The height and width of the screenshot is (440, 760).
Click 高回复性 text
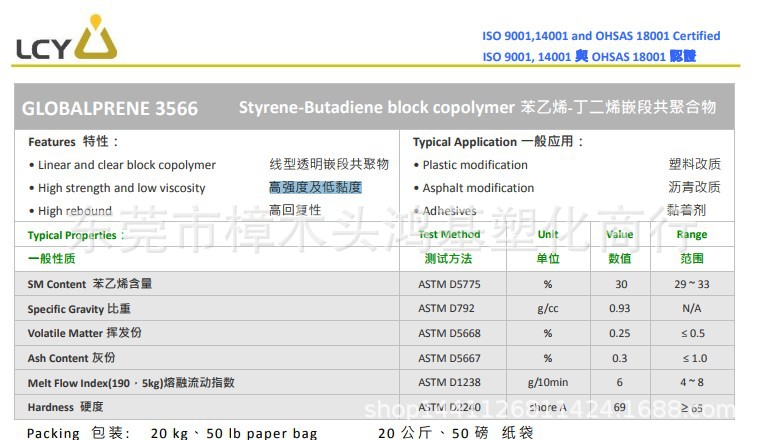[x=295, y=210]
